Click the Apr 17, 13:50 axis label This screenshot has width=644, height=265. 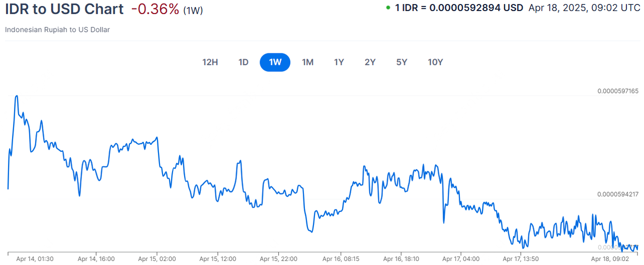(521, 259)
